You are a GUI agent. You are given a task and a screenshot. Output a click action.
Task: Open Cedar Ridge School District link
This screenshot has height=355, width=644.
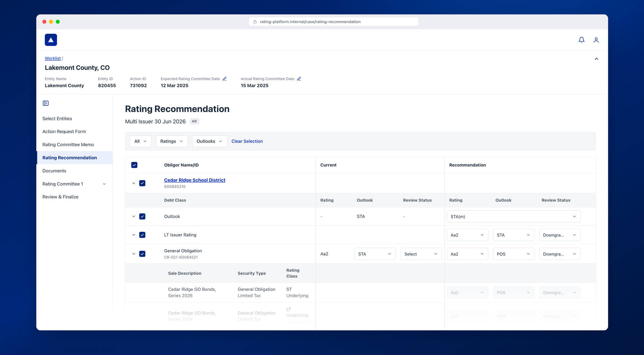tap(195, 180)
